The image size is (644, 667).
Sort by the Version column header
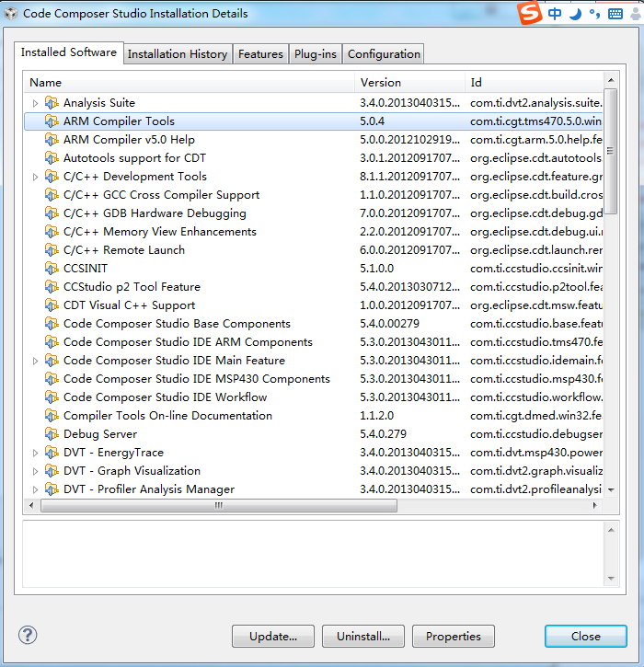[x=409, y=82]
